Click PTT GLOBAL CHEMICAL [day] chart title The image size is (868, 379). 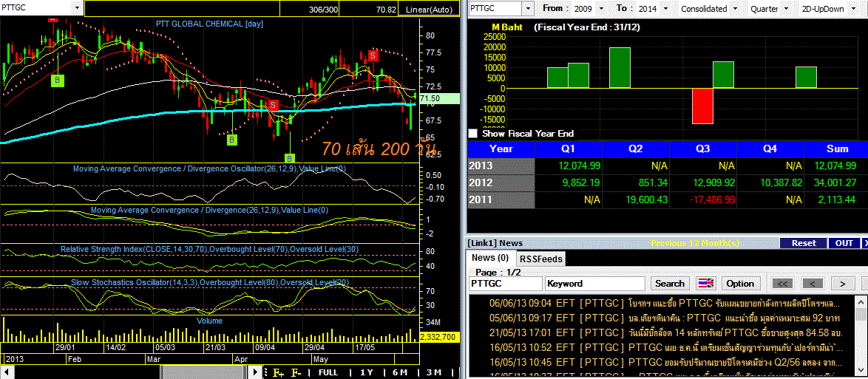coord(208,24)
